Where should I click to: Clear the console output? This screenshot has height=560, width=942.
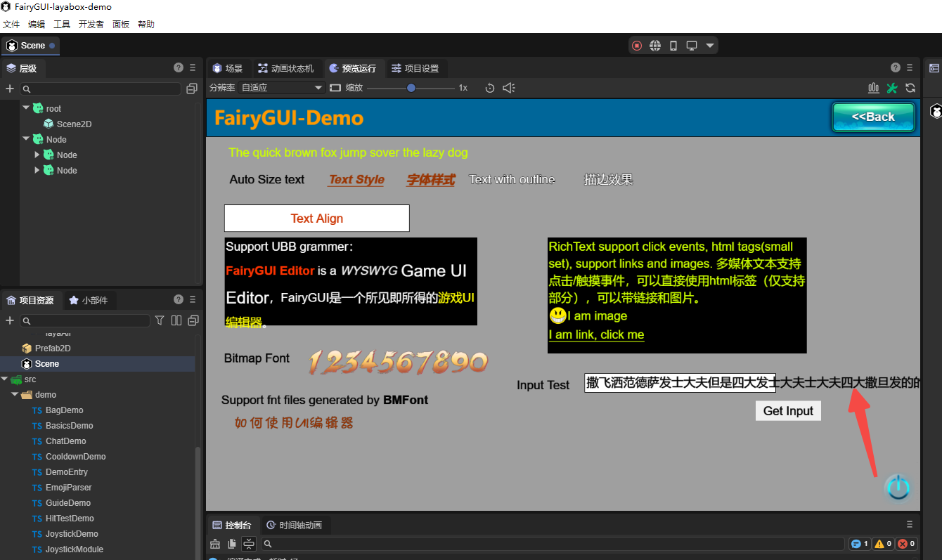(x=216, y=544)
